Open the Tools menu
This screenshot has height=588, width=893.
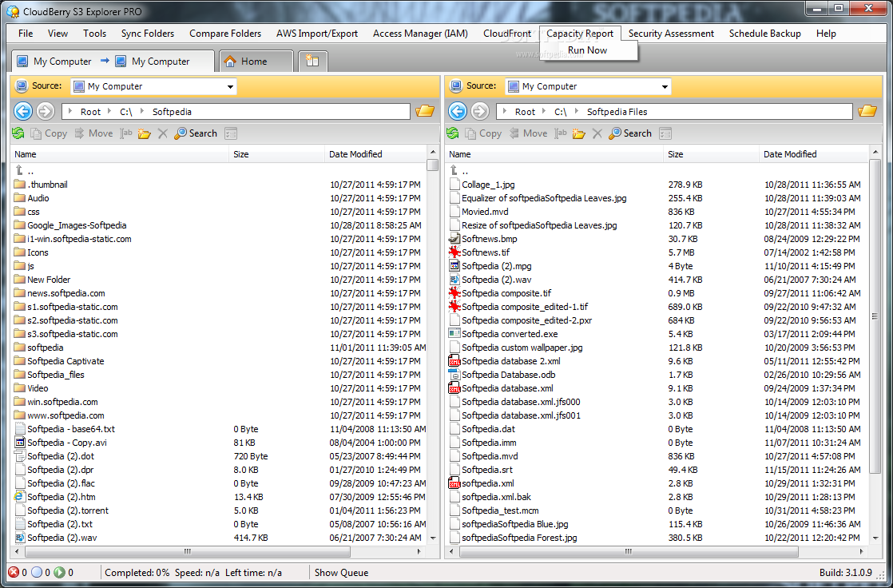click(94, 34)
